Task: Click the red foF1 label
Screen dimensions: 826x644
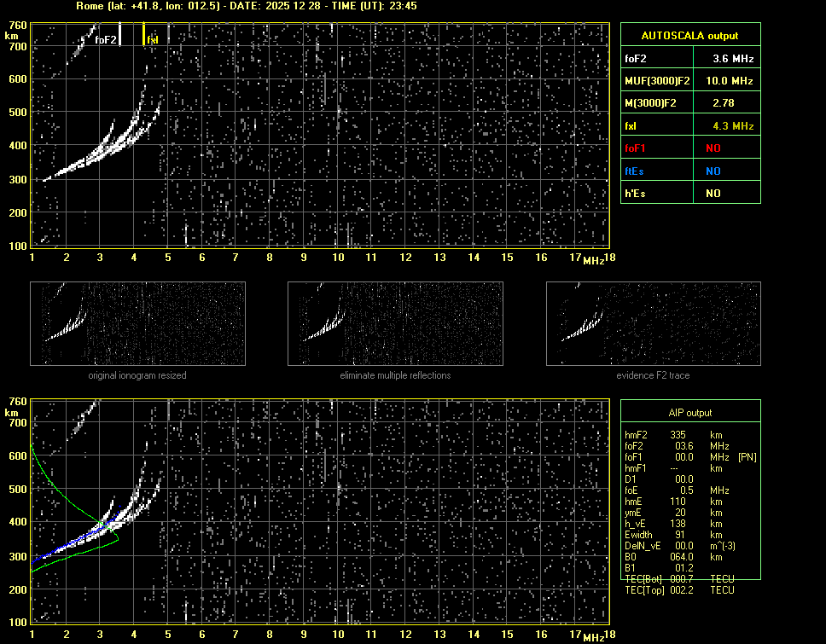Action: pyautogui.click(x=637, y=148)
